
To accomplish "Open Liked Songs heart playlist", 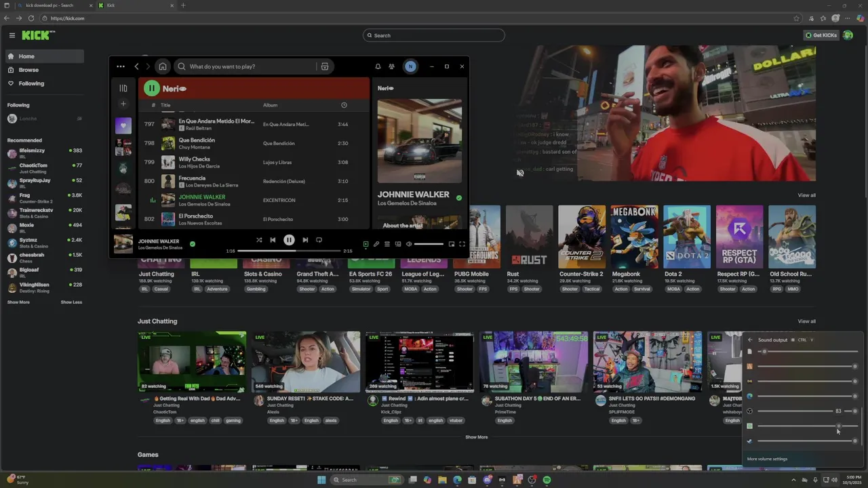I will (123, 125).
